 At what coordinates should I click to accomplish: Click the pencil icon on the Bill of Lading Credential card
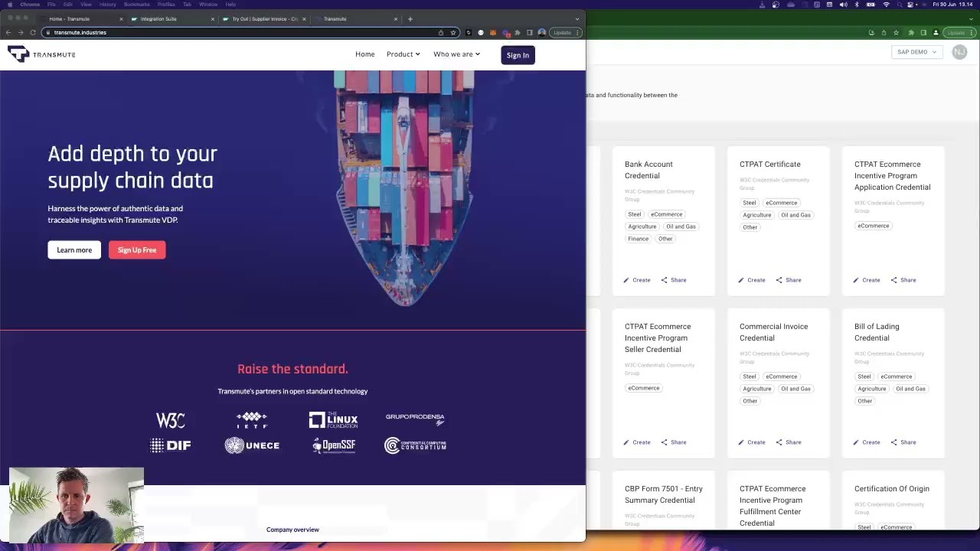tap(856, 442)
